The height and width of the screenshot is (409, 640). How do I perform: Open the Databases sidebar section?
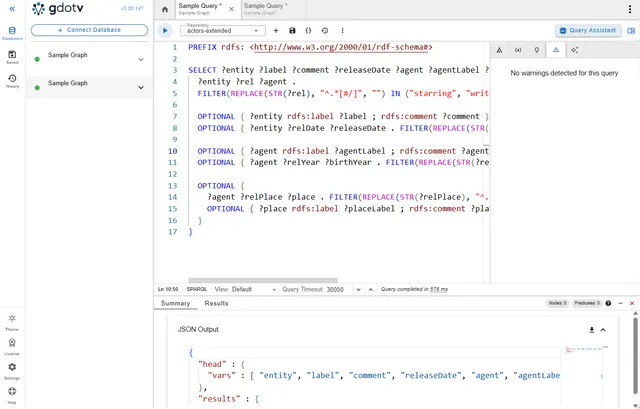point(12,33)
